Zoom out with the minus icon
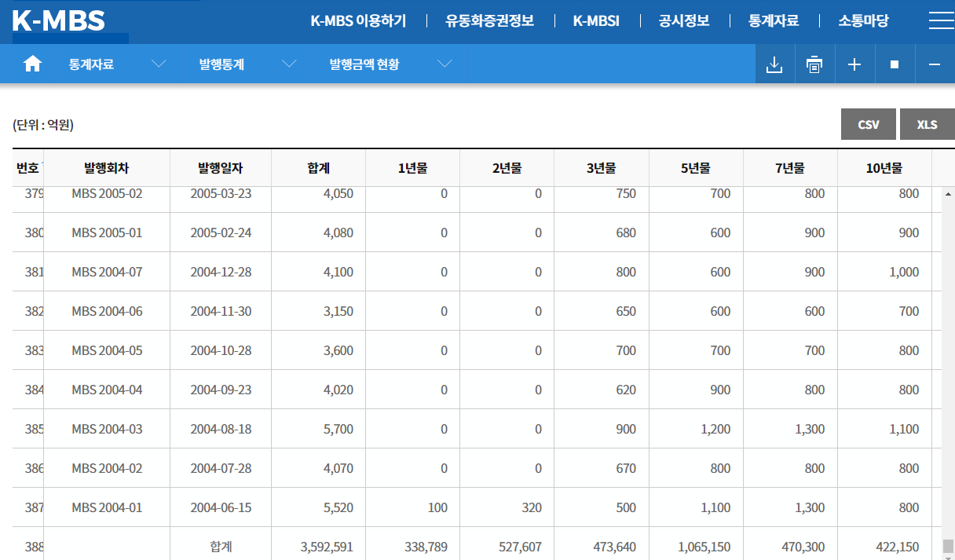Image resolution: width=955 pixels, height=560 pixels. tap(935, 64)
